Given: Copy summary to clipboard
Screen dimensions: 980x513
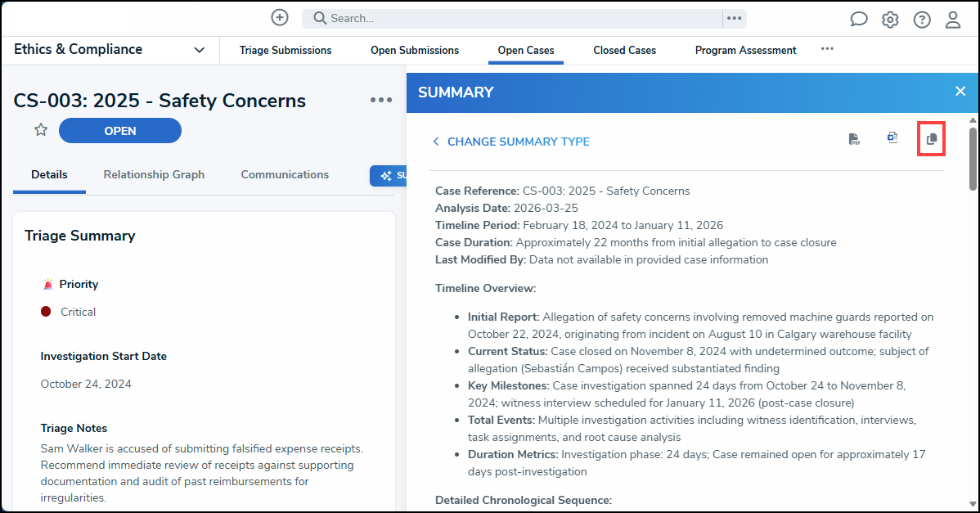Looking at the screenshot, I should click(931, 139).
